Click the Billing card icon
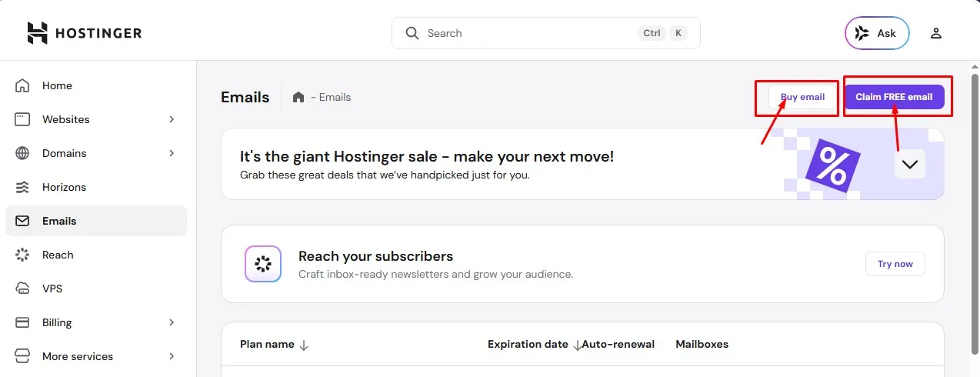Screen dimensions: 980x377 tap(22, 322)
